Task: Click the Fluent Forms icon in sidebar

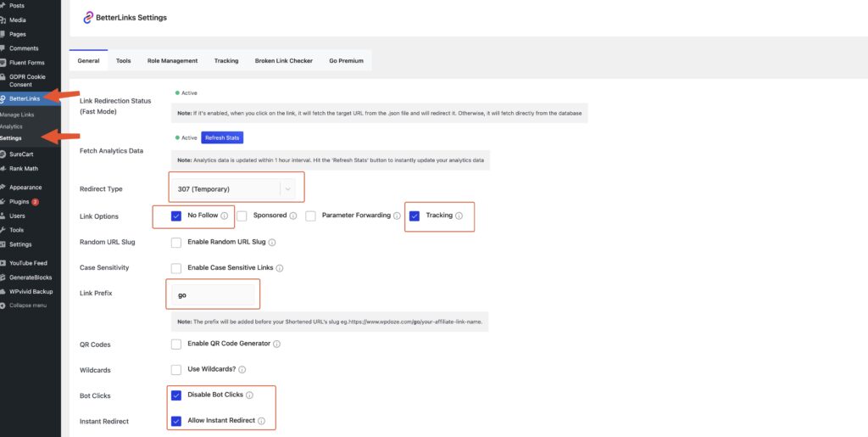Action: (x=3, y=63)
